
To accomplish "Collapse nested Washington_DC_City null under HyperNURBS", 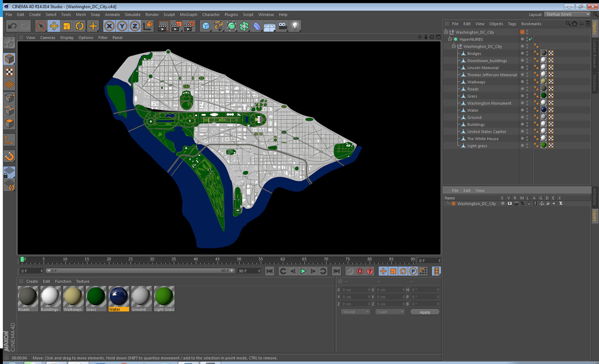I will 454,46.
